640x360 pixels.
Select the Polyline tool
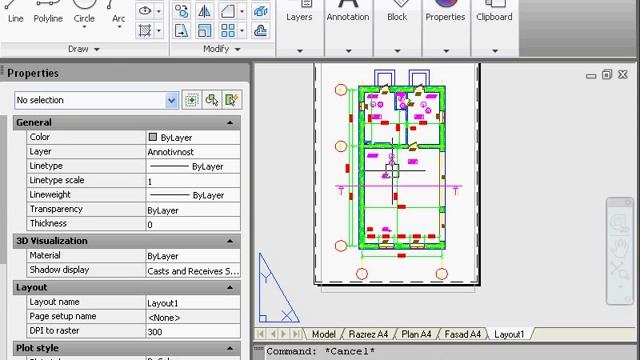[x=48, y=12]
